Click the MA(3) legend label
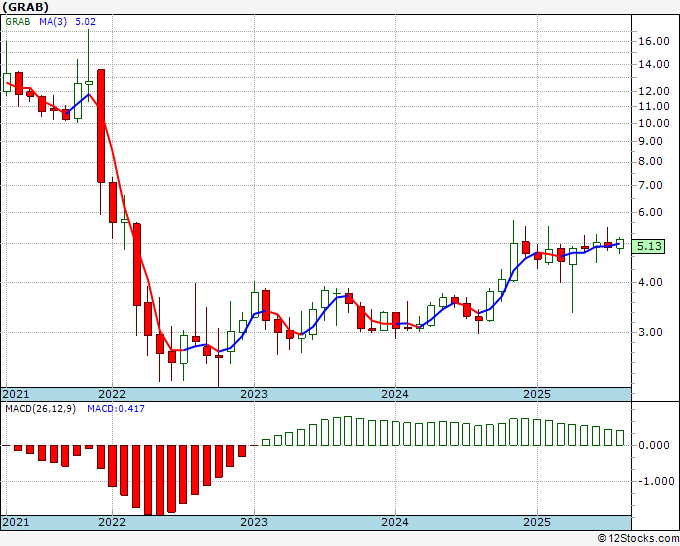Image resolution: width=680 pixels, height=546 pixels. point(53,22)
